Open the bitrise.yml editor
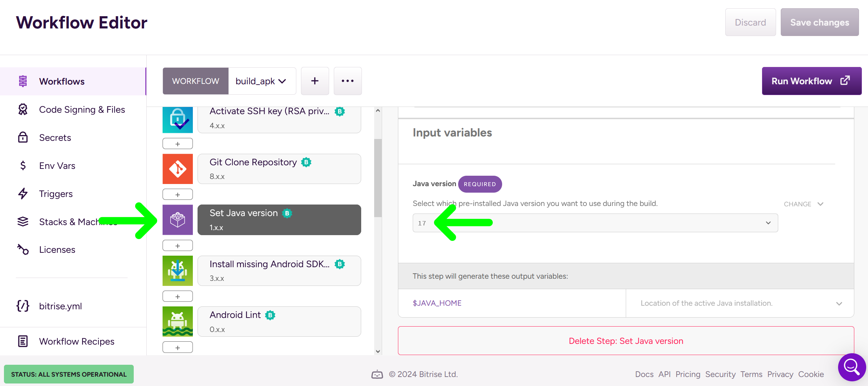The image size is (868, 386). click(x=60, y=306)
